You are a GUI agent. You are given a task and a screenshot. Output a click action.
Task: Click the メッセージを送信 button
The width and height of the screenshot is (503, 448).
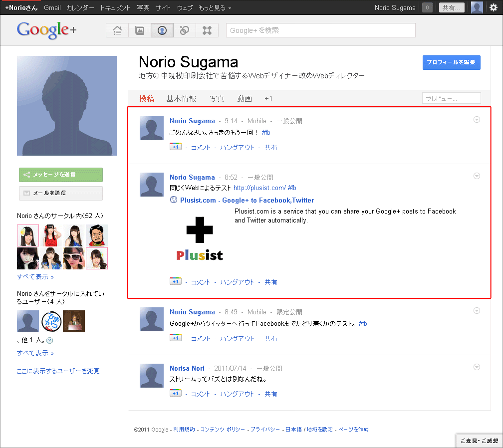pos(61,175)
